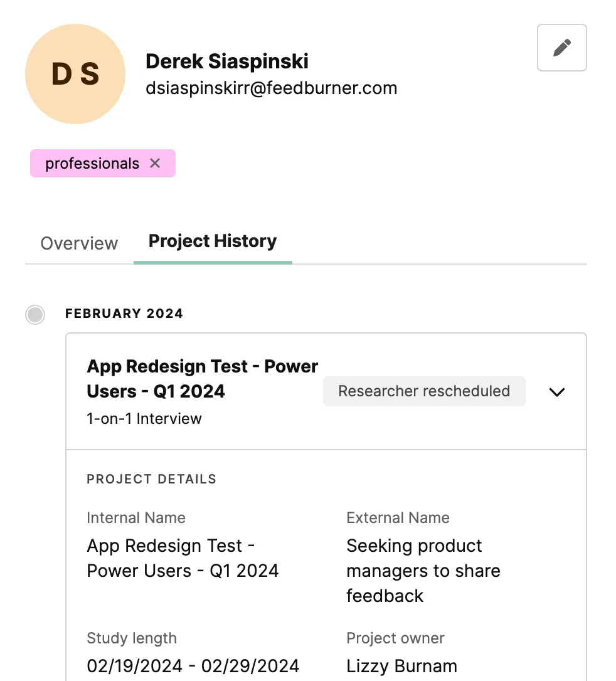
Task: Click the Derek Siaspinski name heading
Action: tap(226, 61)
